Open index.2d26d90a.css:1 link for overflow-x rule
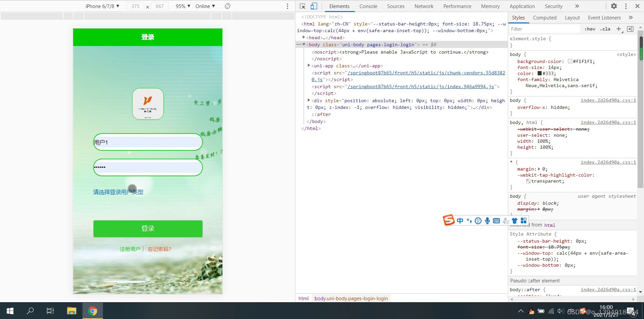 pos(608,100)
